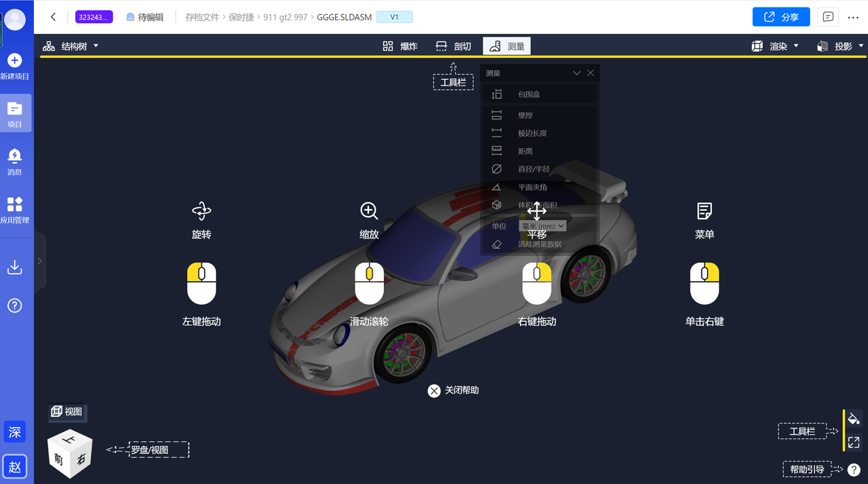Close the 测量 measurement panel
This screenshot has width=868, height=484.
591,73
